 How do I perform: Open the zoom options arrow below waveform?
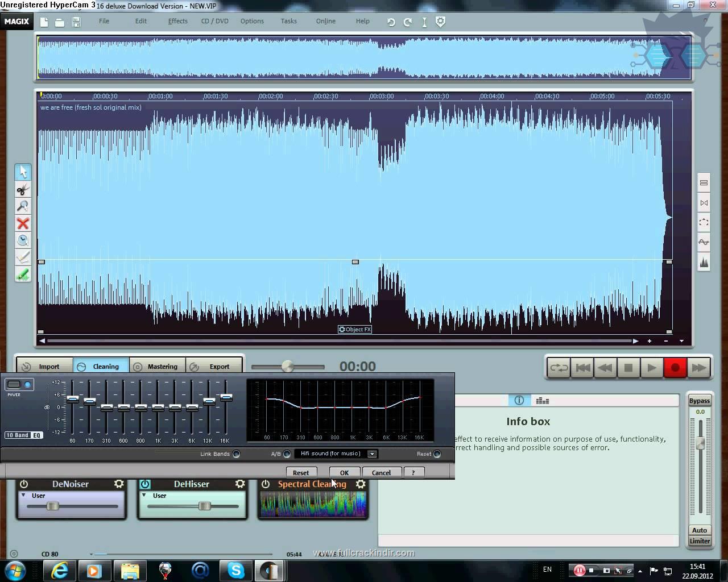coord(681,341)
